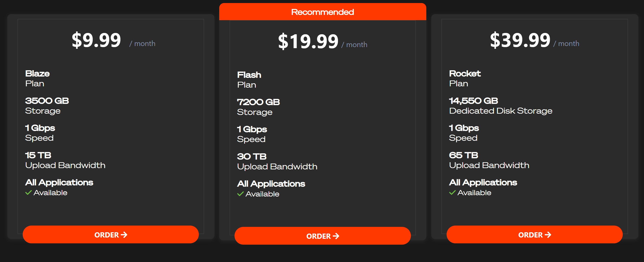Click the green checkmark under Blaze All Applications

pyautogui.click(x=29, y=193)
